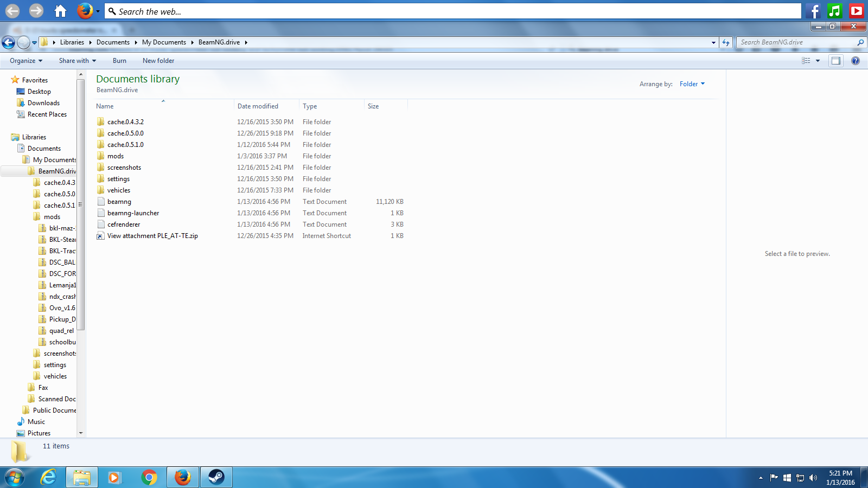This screenshot has width=868, height=488.
Task: Select Ovo_v1.6 folder in navigation tree
Action: tap(62, 308)
